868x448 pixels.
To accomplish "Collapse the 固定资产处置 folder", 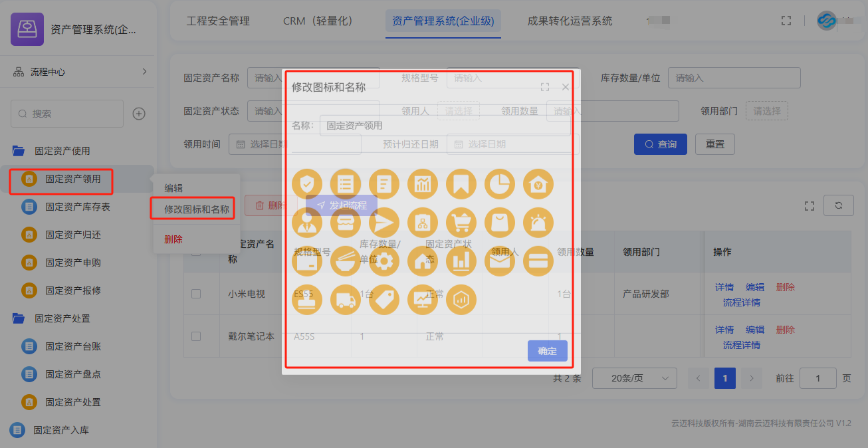I will (x=62, y=318).
